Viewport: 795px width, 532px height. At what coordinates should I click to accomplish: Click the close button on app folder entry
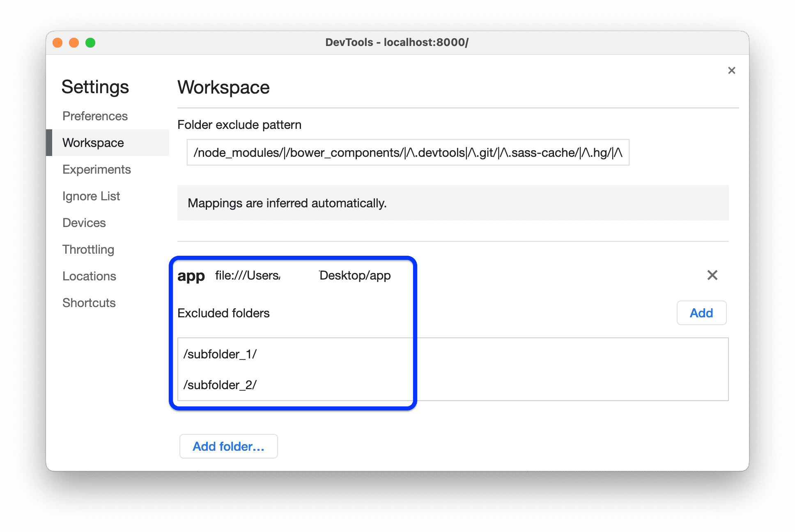[x=712, y=275]
